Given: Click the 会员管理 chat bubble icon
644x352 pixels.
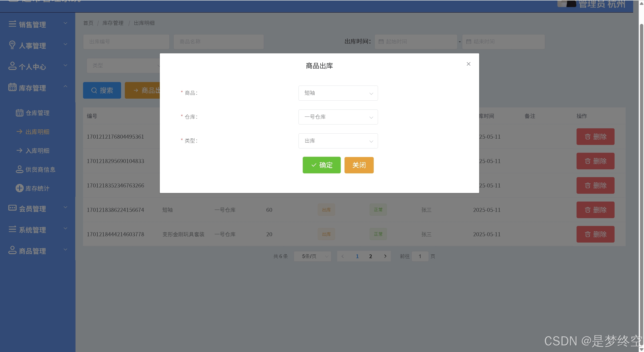Looking at the screenshot, I should [x=12, y=208].
